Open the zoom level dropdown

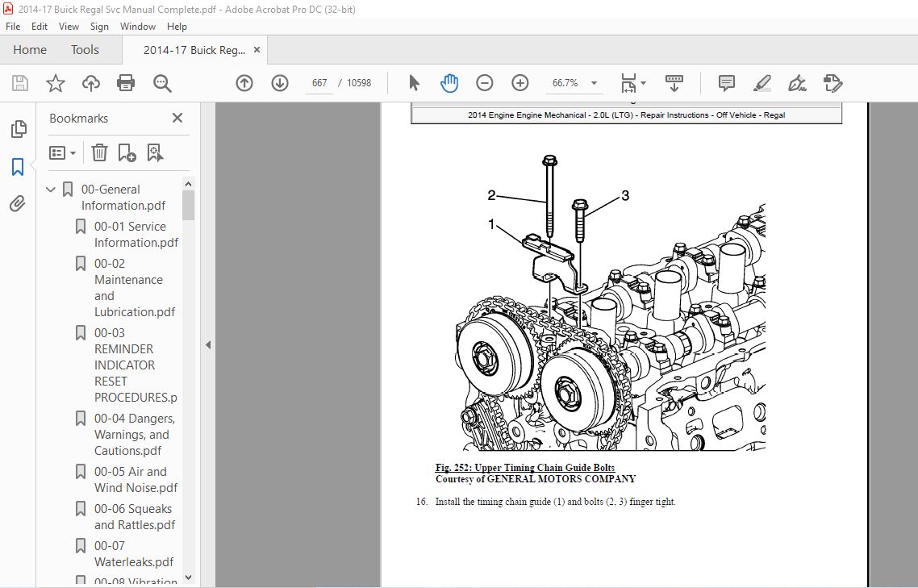coord(594,83)
